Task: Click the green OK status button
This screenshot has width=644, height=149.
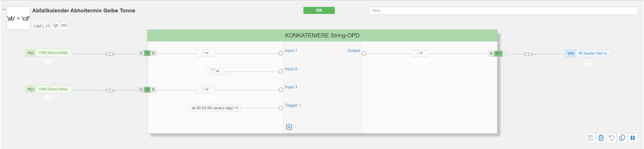Action: click(x=319, y=10)
